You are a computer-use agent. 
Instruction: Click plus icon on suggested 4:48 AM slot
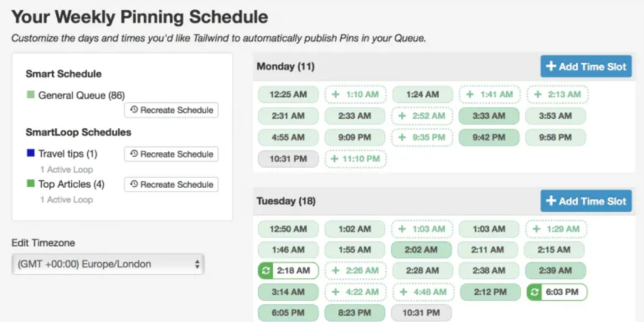point(404,292)
